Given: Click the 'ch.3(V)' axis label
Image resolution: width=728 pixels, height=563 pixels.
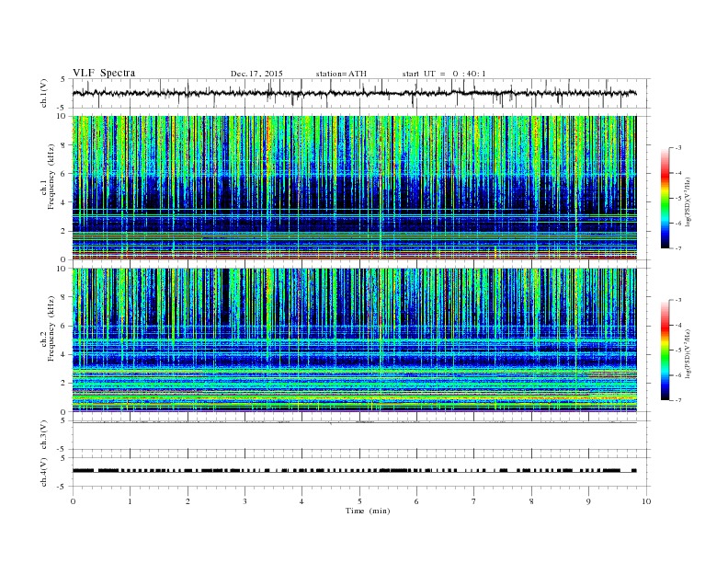Looking at the screenshot, I should 44,435.
